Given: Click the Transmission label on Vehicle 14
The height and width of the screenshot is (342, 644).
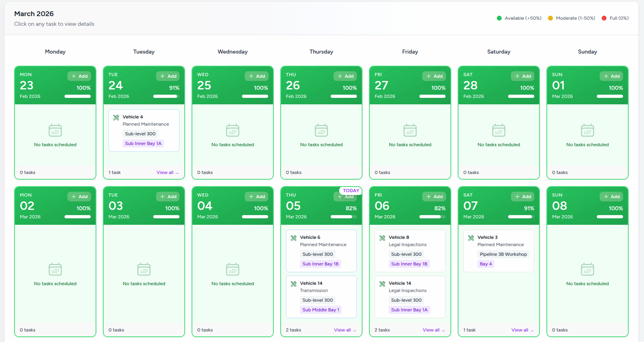Looking at the screenshot, I should click(x=314, y=290).
